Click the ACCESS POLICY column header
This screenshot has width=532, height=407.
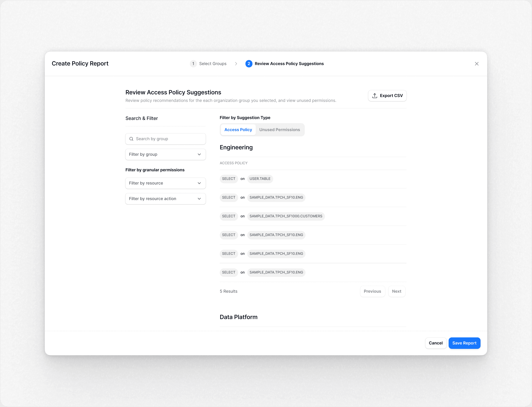pos(234,163)
